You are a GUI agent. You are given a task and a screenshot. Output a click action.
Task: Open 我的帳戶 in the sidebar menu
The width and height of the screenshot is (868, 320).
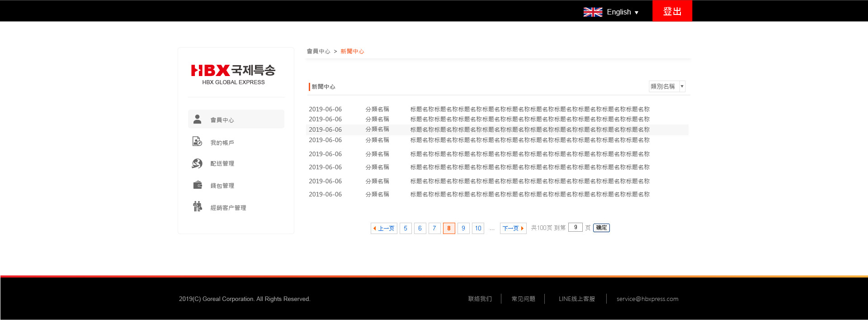[222, 143]
